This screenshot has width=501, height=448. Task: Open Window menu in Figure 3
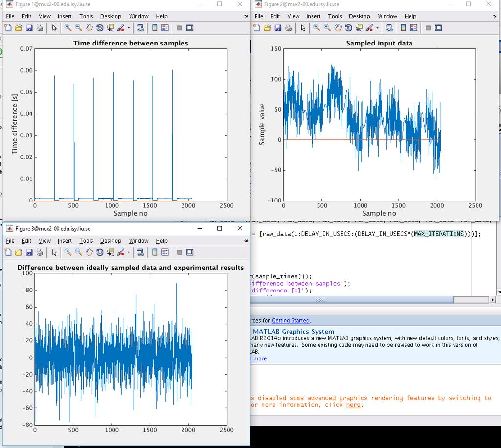[x=138, y=241]
